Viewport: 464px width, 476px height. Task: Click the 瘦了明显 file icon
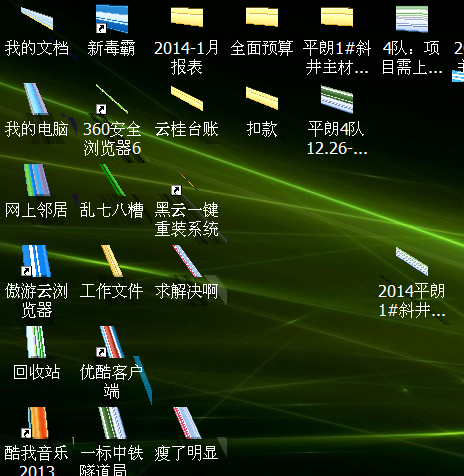tap(187, 423)
